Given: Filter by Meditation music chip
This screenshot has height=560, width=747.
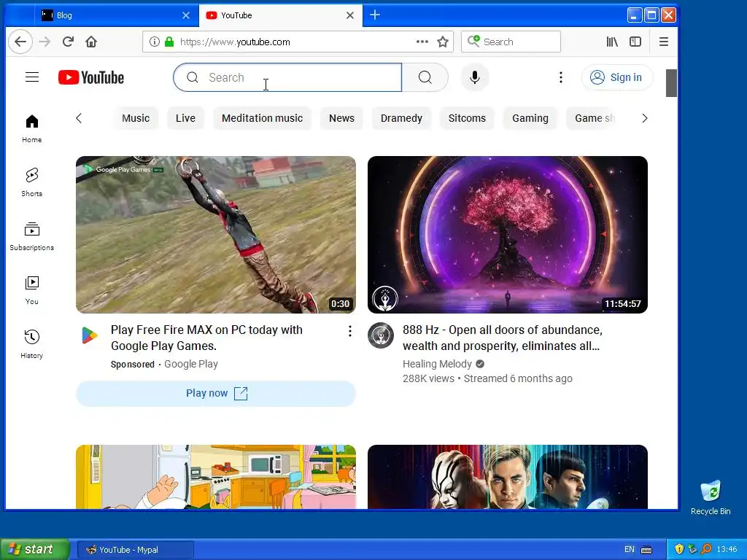Looking at the screenshot, I should point(262,118).
